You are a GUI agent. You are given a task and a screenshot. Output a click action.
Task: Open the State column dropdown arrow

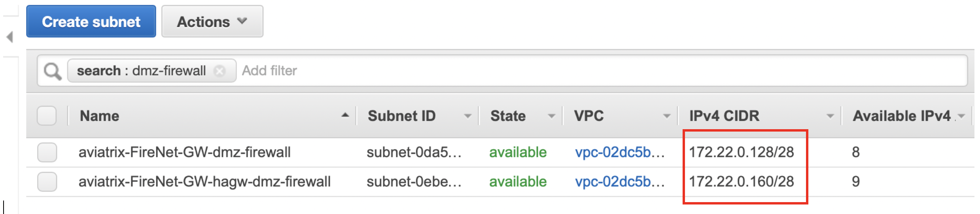tap(551, 116)
